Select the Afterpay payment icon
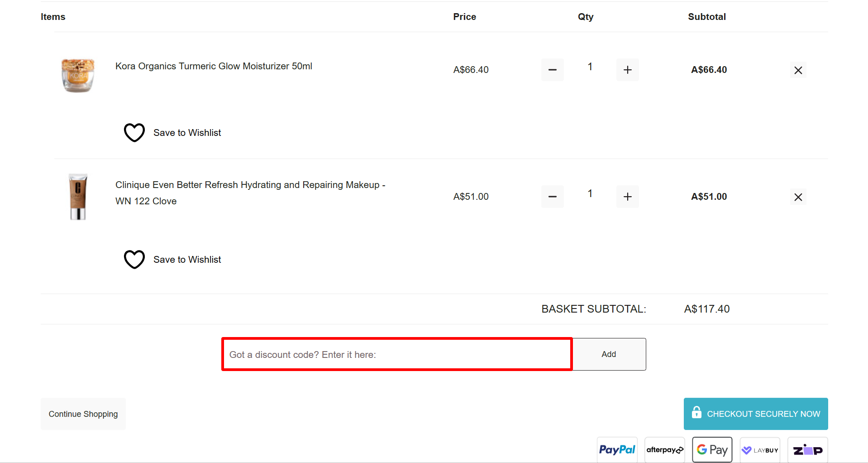 click(664, 449)
